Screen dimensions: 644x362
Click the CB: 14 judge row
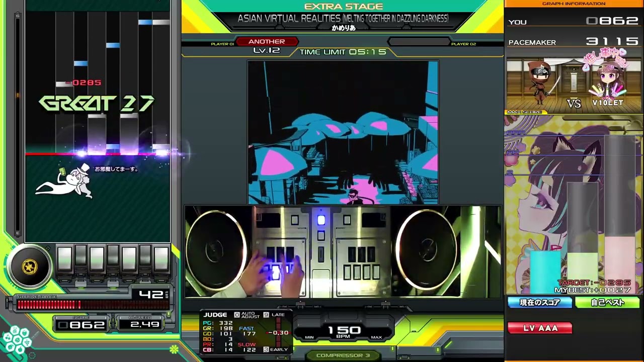(218, 350)
